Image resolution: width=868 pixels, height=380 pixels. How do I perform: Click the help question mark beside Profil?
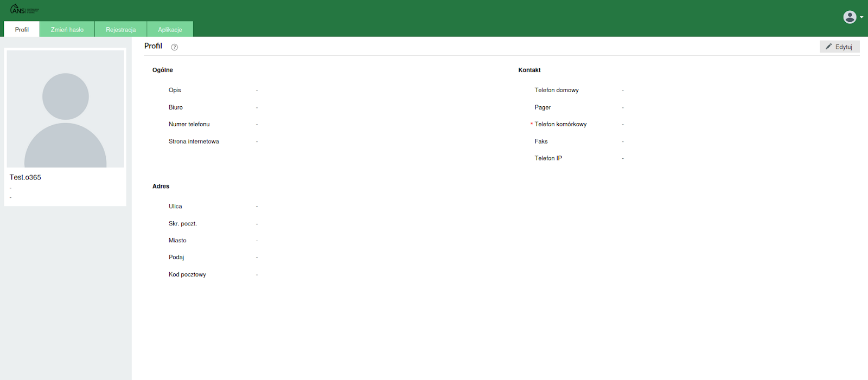tap(175, 47)
